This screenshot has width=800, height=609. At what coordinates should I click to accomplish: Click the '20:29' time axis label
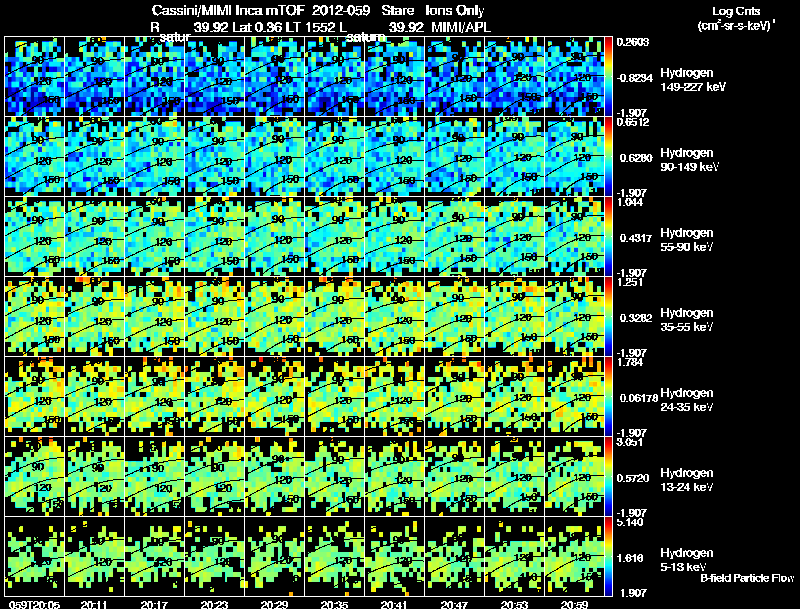click(x=274, y=604)
